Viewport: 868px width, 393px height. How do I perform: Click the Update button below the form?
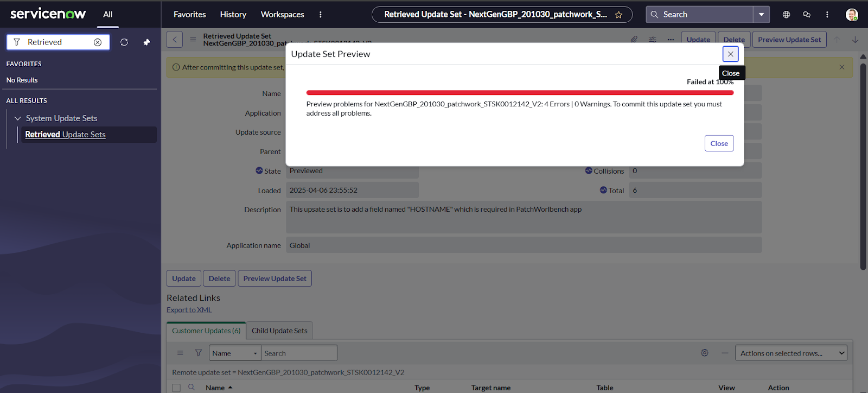pos(184,278)
